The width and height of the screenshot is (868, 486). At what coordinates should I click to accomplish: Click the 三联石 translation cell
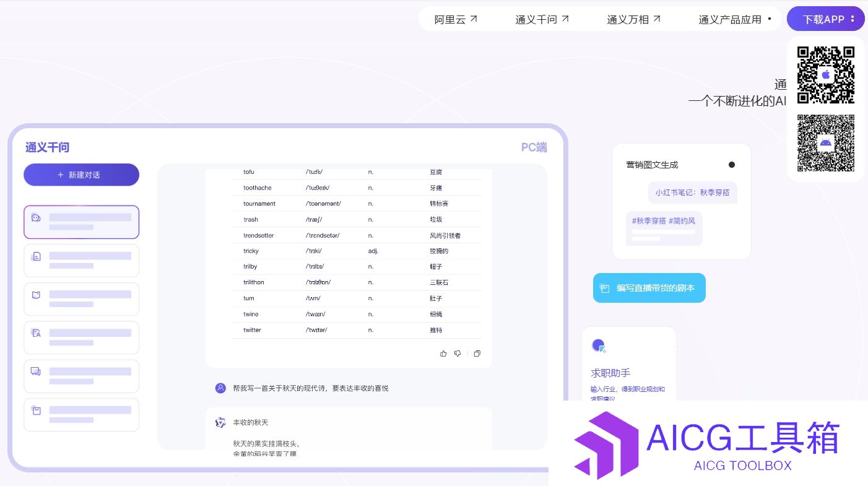[x=439, y=282]
